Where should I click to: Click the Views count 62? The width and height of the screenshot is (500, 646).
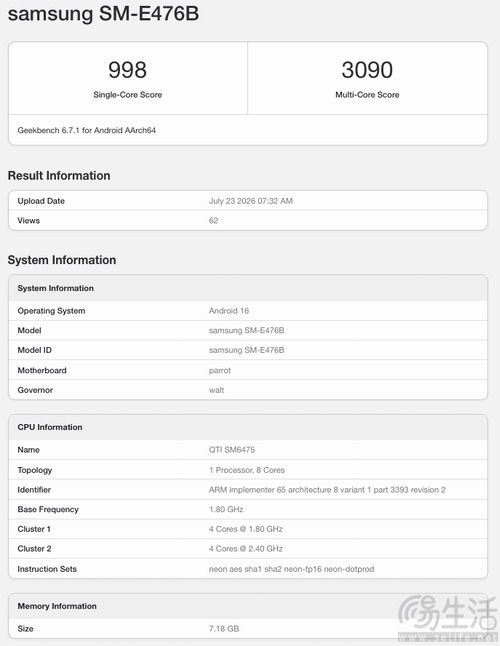(213, 220)
